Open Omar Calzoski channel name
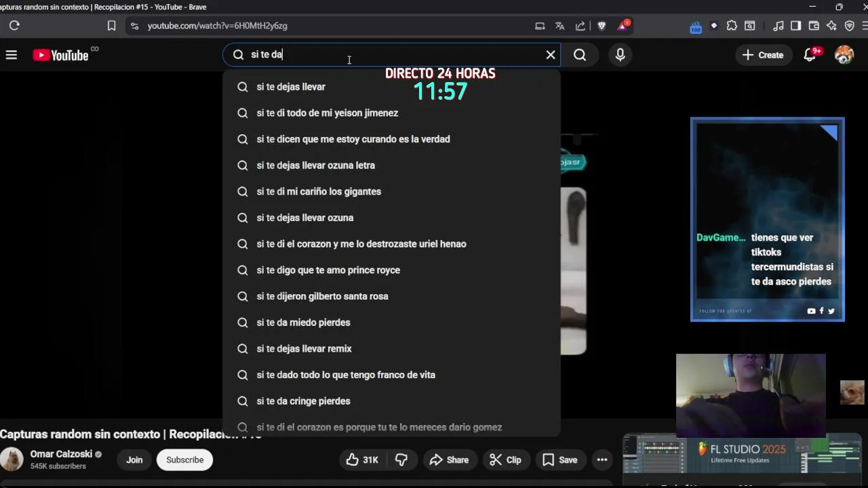 click(61, 454)
